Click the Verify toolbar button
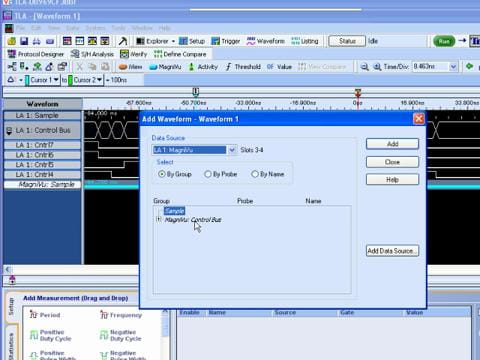Screen dimensions: 480x360 click(x=134, y=54)
